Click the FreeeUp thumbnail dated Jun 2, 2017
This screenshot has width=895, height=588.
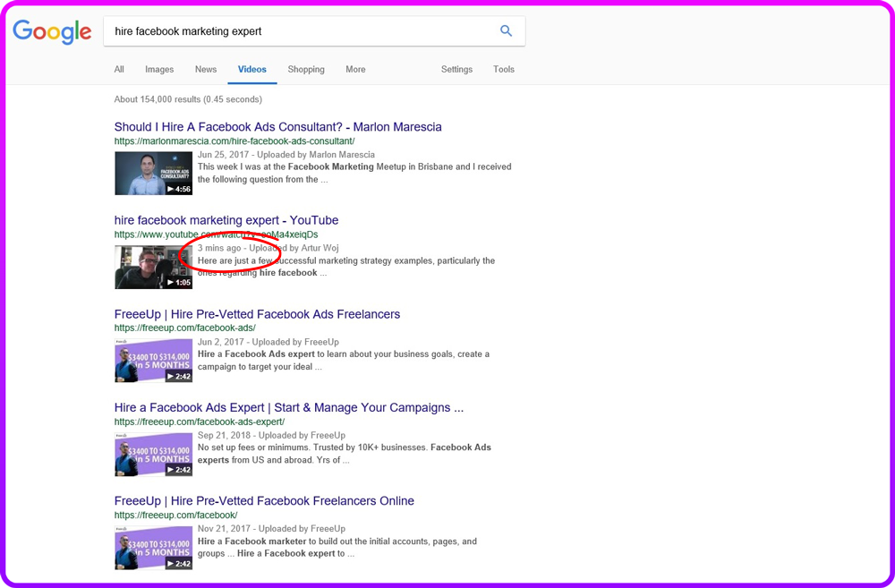154,360
